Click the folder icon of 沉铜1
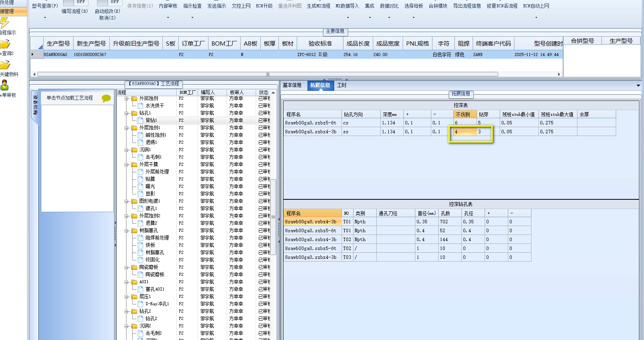The height and width of the screenshot is (340, 644). tap(135, 150)
